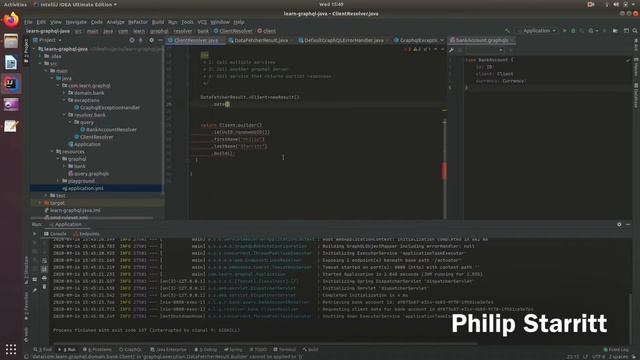Open the GraphQL endpoint dropdown in editor toolbar

[x=485, y=50]
